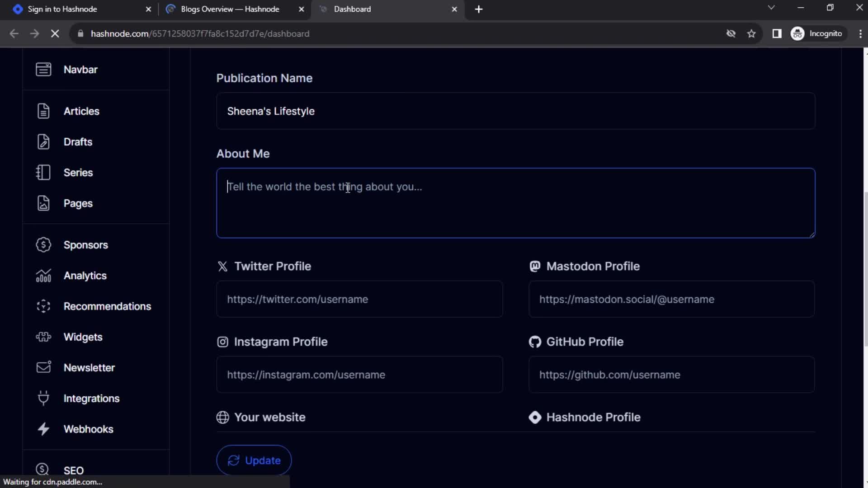
Task: Click the About Me resize handle
Action: pyautogui.click(x=812, y=235)
